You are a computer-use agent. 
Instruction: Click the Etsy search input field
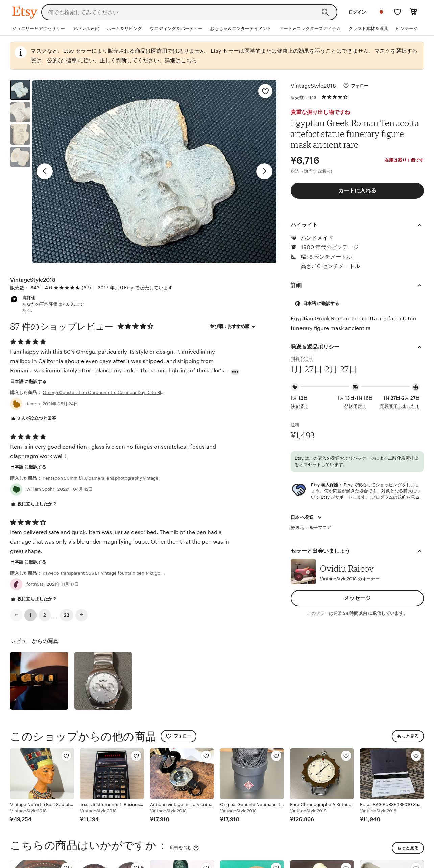click(x=183, y=13)
